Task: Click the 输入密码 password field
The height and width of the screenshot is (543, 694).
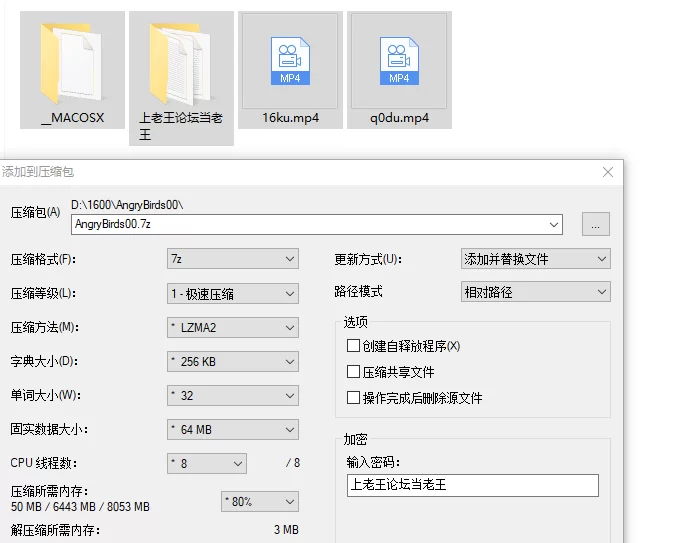Action: click(473, 485)
